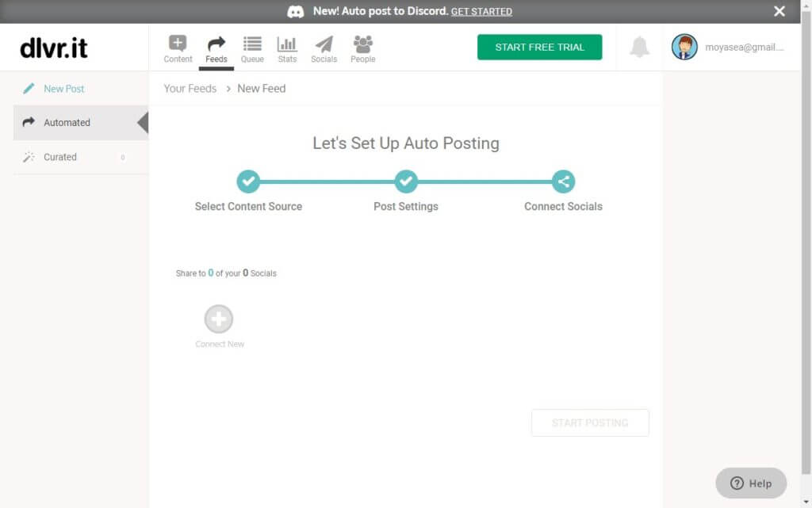Click the Connect Socials step circle
The image size is (812, 508).
tap(563, 181)
